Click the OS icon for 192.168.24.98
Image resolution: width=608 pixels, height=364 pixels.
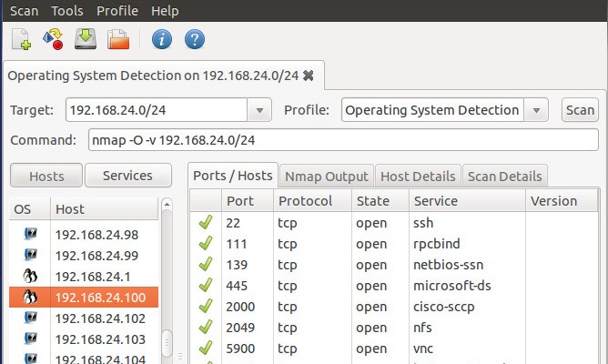coord(30,235)
